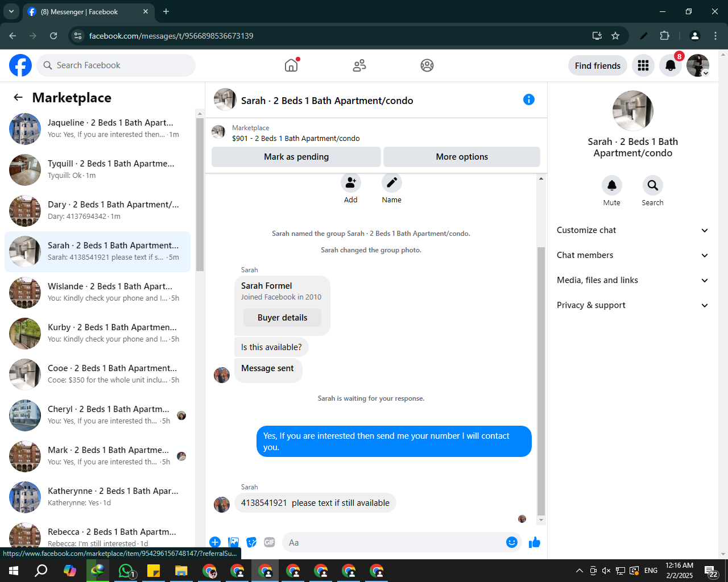728x582 pixels.
Task: Click the Find friends button
Action: (598, 65)
